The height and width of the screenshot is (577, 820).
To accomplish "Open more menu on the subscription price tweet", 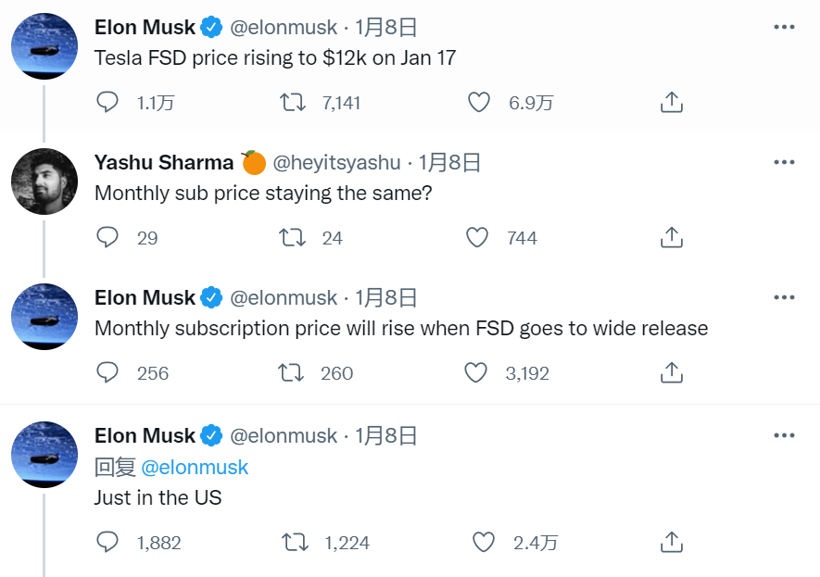I will click(784, 298).
